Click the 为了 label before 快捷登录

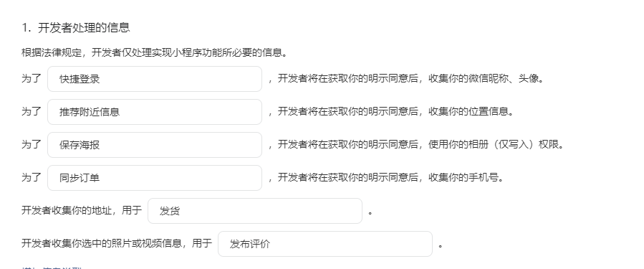pos(32,79)
